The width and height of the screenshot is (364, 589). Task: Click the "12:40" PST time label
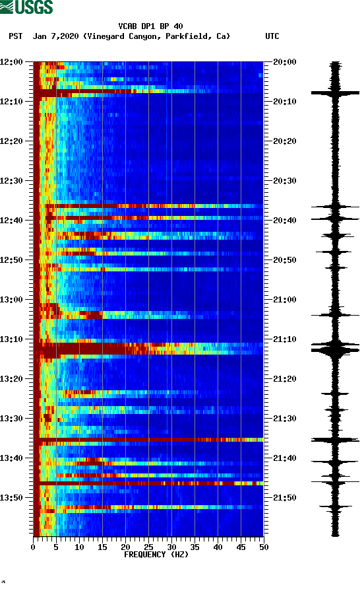click(x=11, y=221)
